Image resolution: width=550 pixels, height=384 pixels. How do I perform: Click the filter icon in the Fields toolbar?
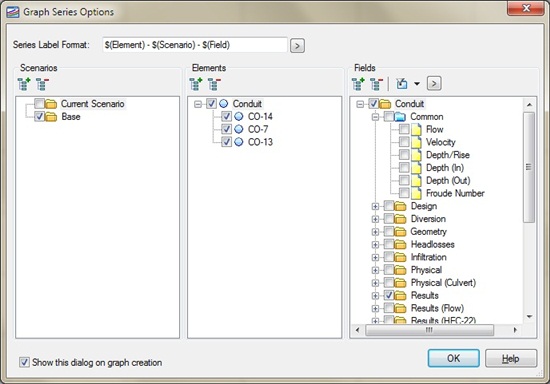click(x=402, y=84)
